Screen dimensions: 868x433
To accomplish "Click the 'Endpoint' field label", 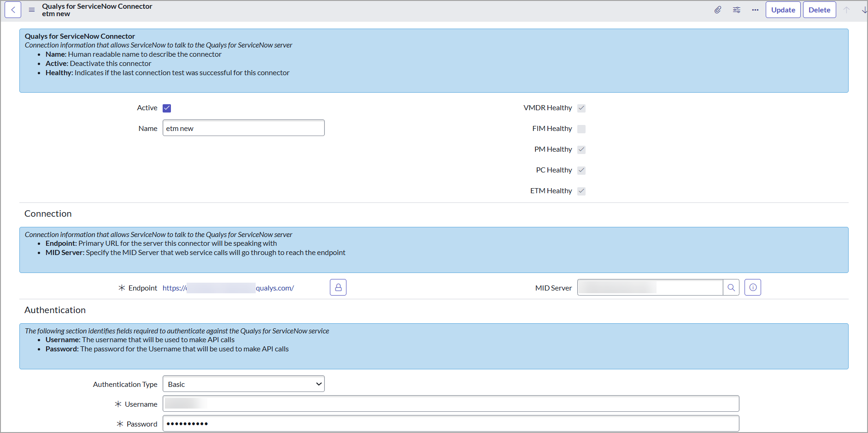I will (x=143, y=288).
